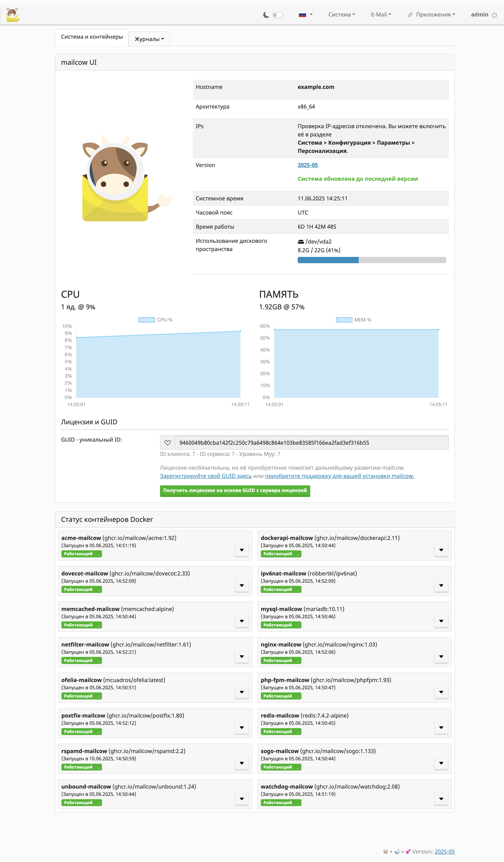This screenshot has width=504, height=862.
Task: Toggle dark mode switch
Action: tap(277, 15)
